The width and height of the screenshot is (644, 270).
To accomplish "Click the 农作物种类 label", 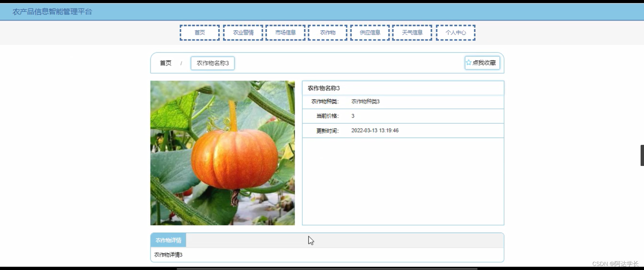I will (325, 101).
